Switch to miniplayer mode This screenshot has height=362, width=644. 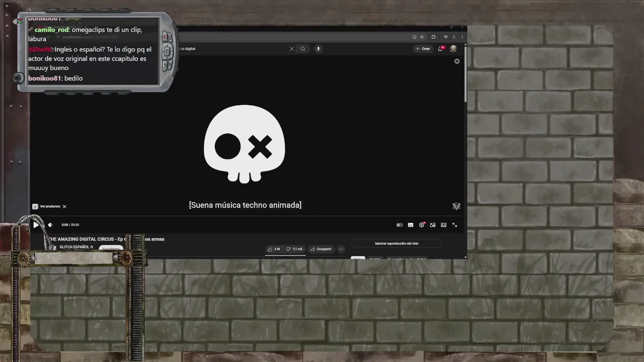(x=433, y=225)
